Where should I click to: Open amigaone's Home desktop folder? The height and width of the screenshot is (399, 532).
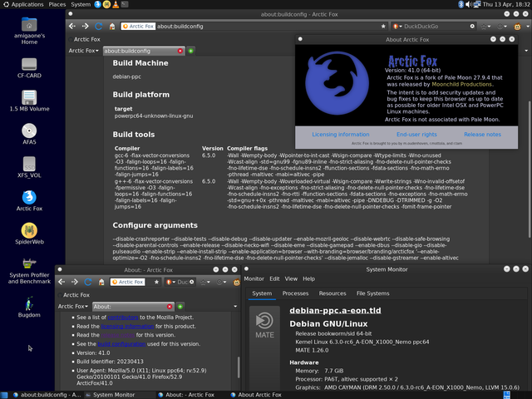point(29,31)
